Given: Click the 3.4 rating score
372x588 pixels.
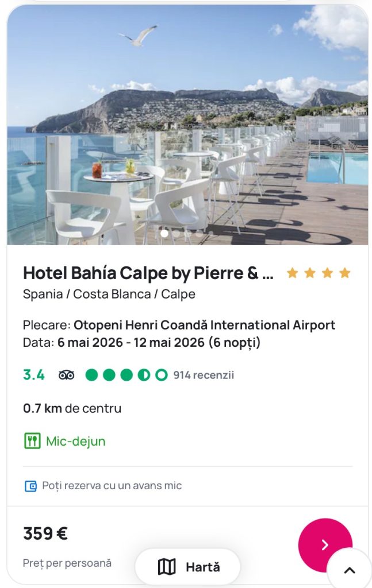Looking at the screenshot, I should click(x=34, y=375).
